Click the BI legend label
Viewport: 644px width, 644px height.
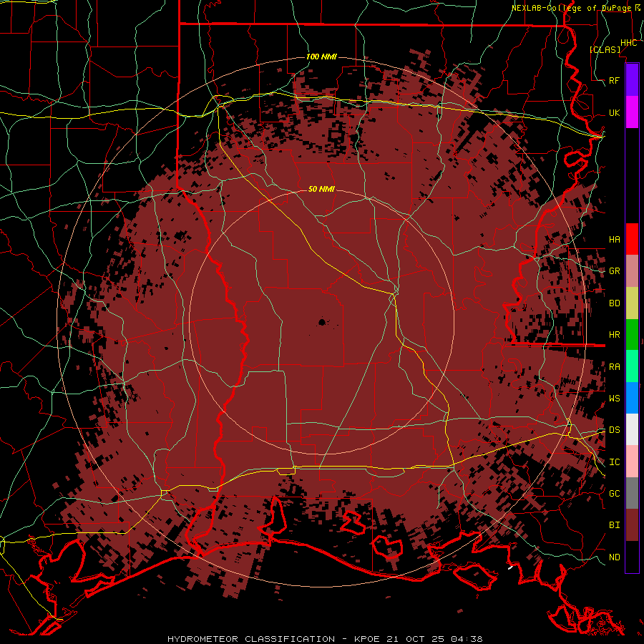615,525
